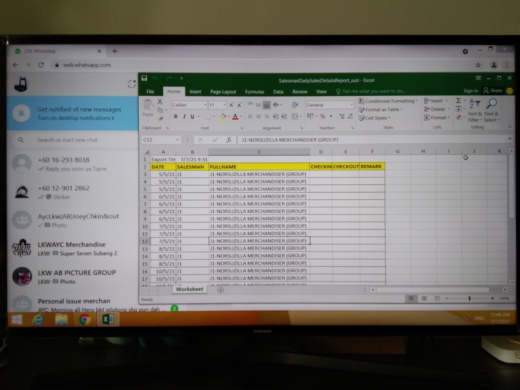Select the Worksheet sheet tab
Screen dimensions: 520x390
pyautogui.click(x=189, y=289)
